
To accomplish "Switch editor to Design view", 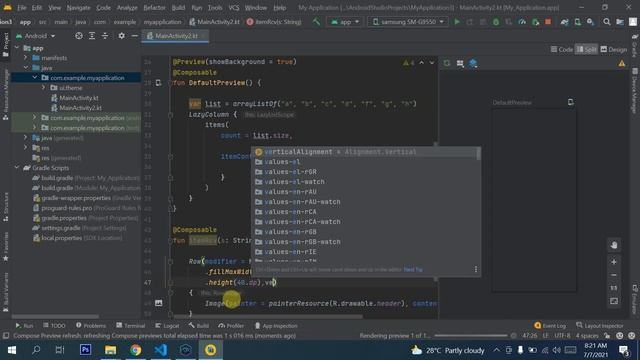I will pos(613,49).
